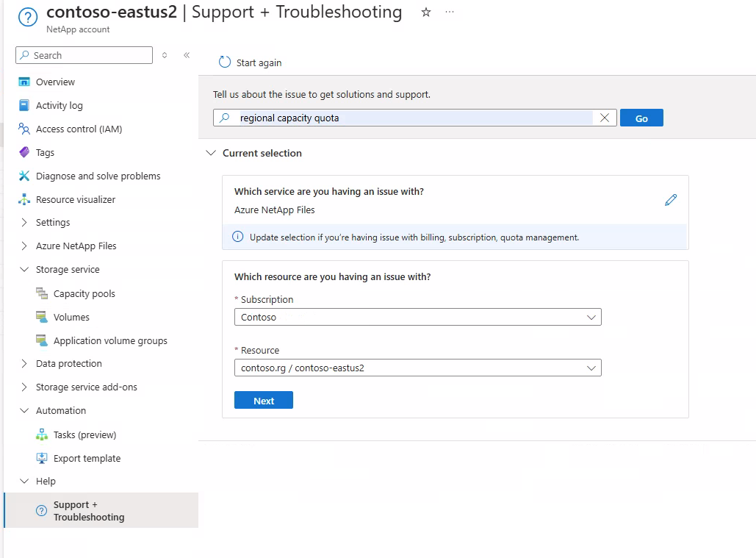This screenshot has width=756, height=558.
Task: Expand the Settings section
Action: (x=24, y=222)
